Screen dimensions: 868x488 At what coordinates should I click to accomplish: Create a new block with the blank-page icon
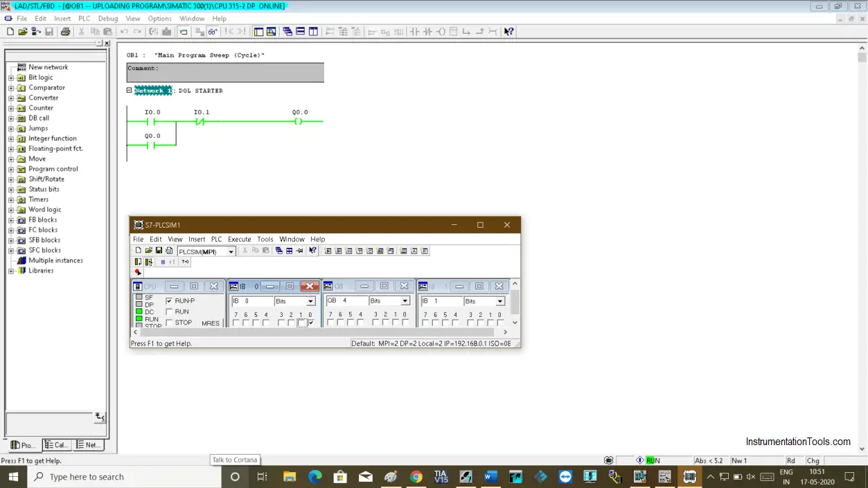[10, 32]
